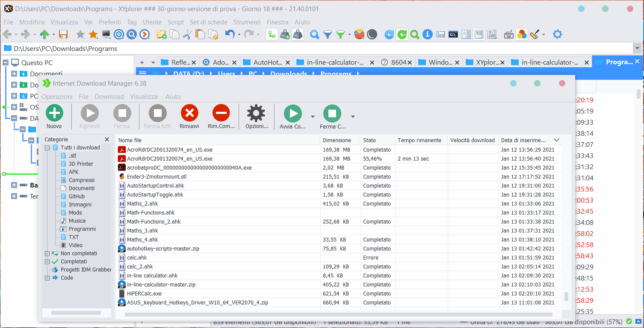Click the scissors cut icon in XYplorer
Viewport: 644px width, 328px height.
click(187, 35)
